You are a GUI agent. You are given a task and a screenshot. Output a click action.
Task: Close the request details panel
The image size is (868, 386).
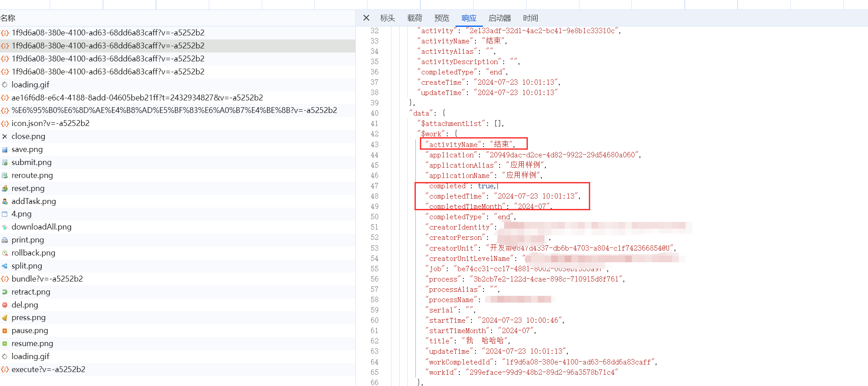coord(366,18)
